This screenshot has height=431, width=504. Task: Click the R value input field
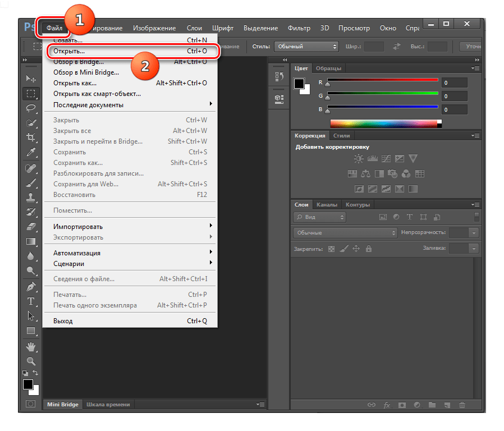tap(455, 82)
